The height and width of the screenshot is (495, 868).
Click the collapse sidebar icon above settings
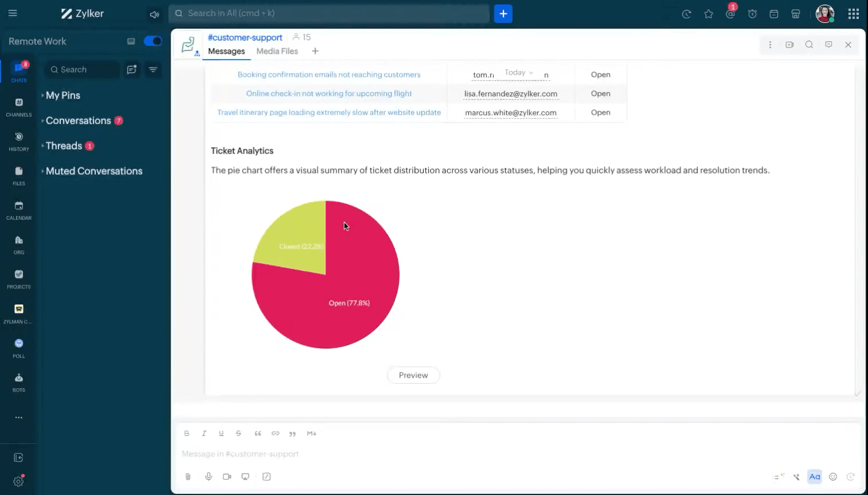pyautogui.click(x=18, y=458)
